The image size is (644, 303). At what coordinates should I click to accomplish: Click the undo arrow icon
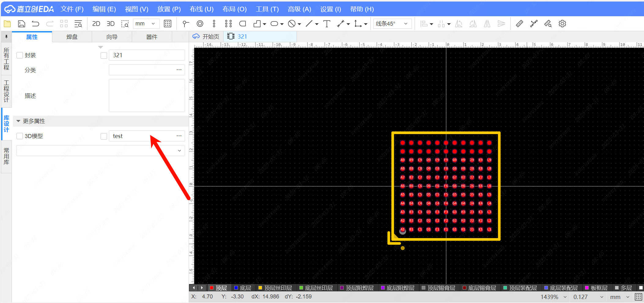pyautogui.click(x=35, y=24)
